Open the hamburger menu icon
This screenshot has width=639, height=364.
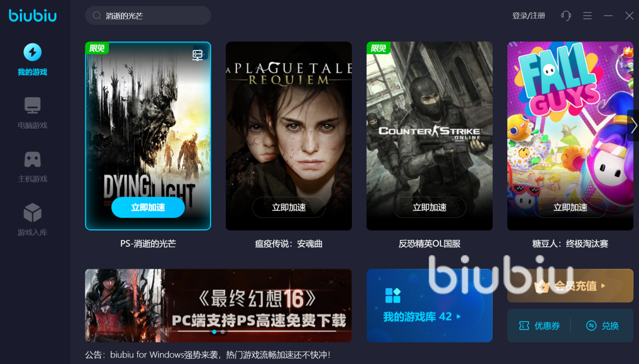587,16
